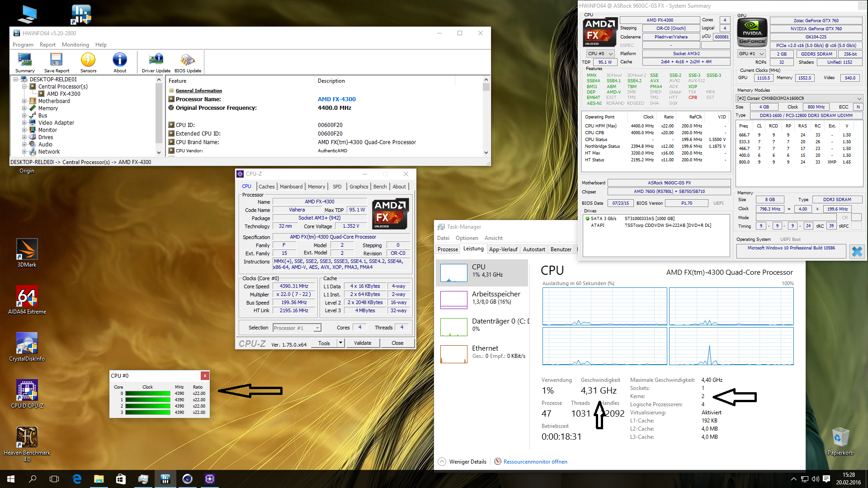Click the Ressourcenmonitor öffnen link
The image size is (868, 488).
pyautogui.click(x=535, y=462)
